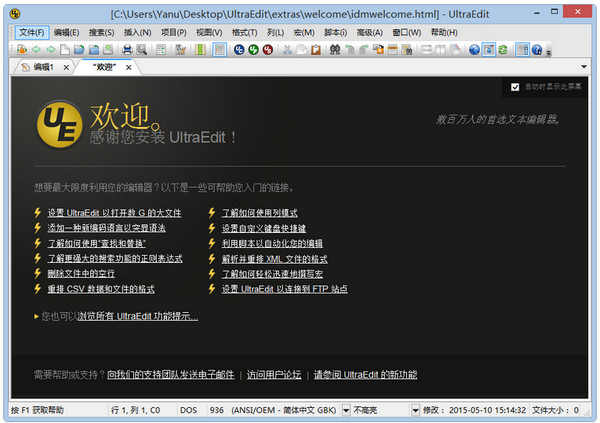Open link about connecting to FTP site

tap(285, 289)
